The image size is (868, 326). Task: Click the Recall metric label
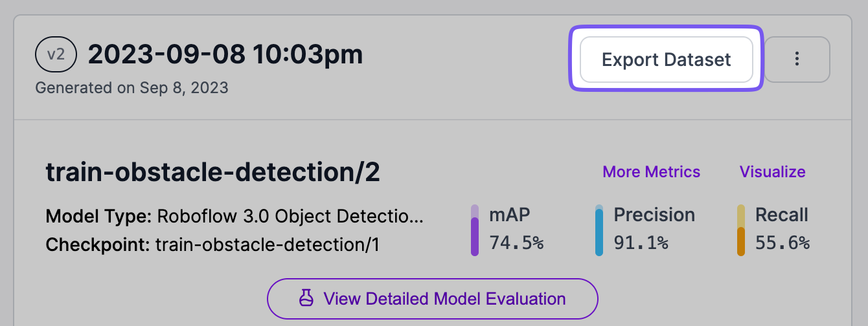coord(782,215)
